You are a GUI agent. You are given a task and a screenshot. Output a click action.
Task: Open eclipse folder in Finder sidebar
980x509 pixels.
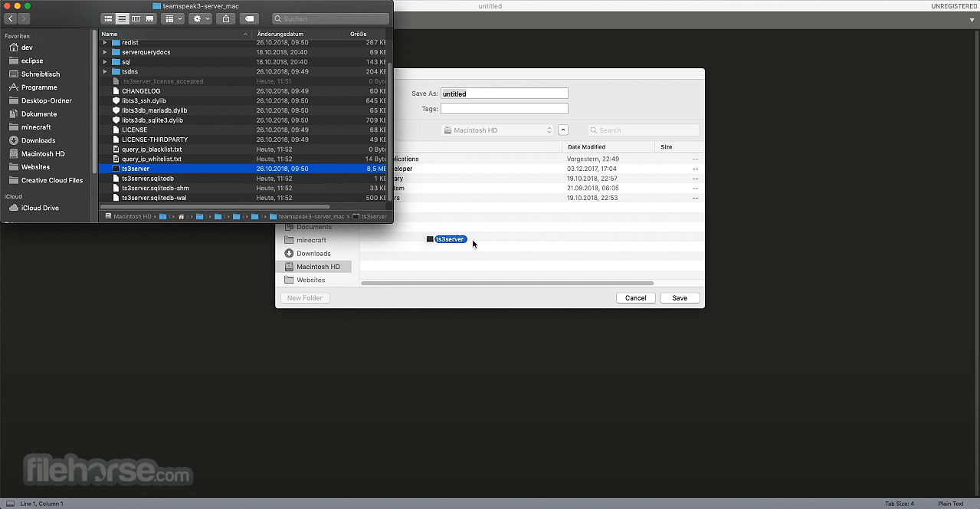32,61
